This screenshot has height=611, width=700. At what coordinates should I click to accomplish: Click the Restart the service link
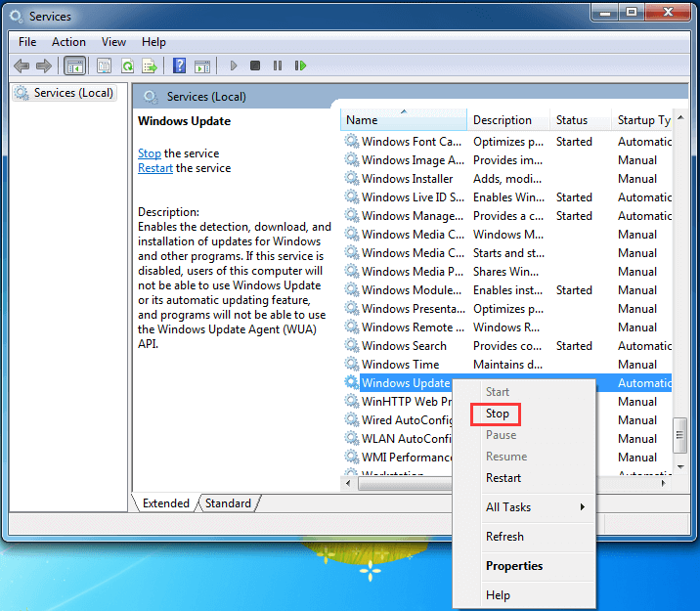coord(155,168)
